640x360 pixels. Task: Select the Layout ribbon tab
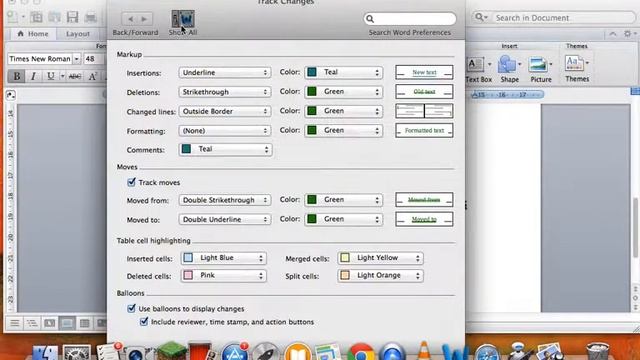pos(78,34)
